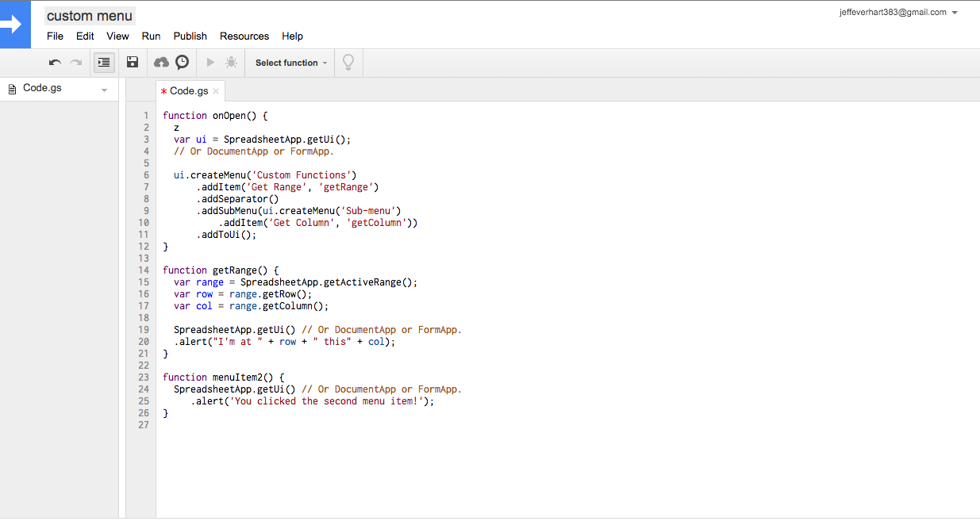Redo the last edit
Screen dimensions: 980x525
pos(76,63)
